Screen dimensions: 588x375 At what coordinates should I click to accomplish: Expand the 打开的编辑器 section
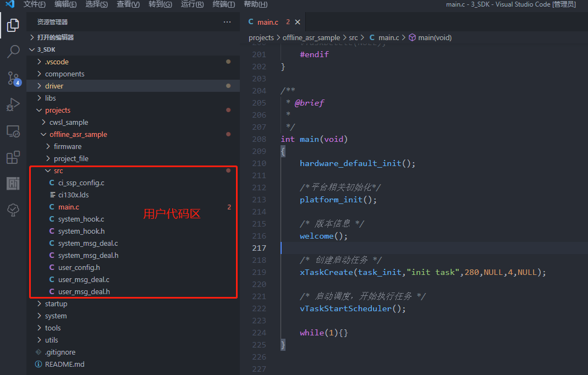pos(55,37)
